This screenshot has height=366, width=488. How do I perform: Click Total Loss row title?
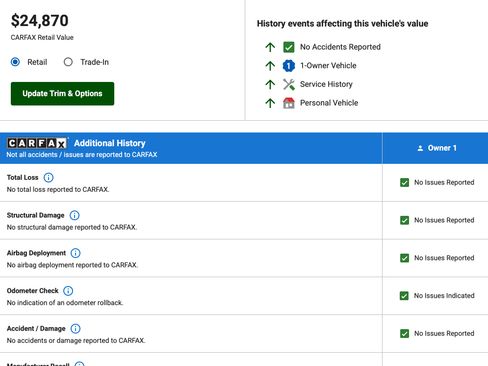pyautogui.click(x=23, y=178)
